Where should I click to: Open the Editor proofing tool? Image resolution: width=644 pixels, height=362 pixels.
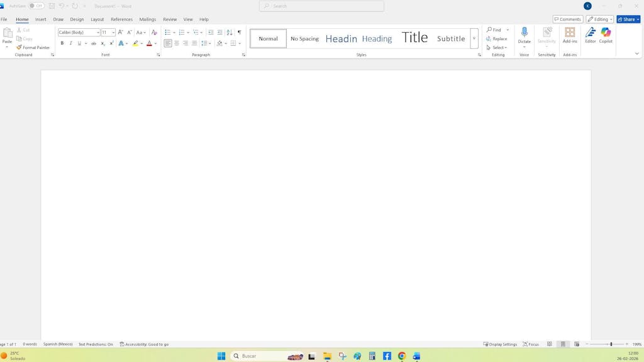pyautogui.click(x=590, y=35)
